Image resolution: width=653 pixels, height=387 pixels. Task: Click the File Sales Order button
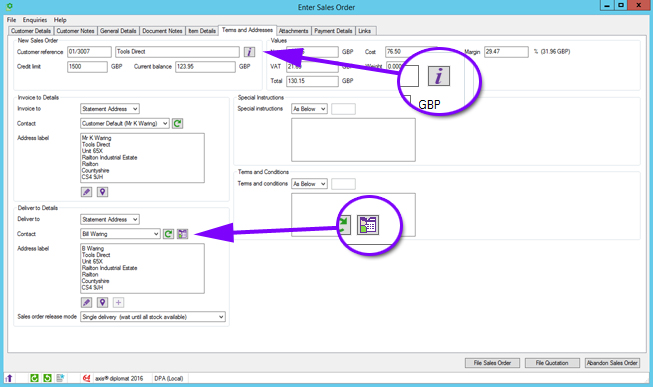pyautogui.click(x=492, y=363)
